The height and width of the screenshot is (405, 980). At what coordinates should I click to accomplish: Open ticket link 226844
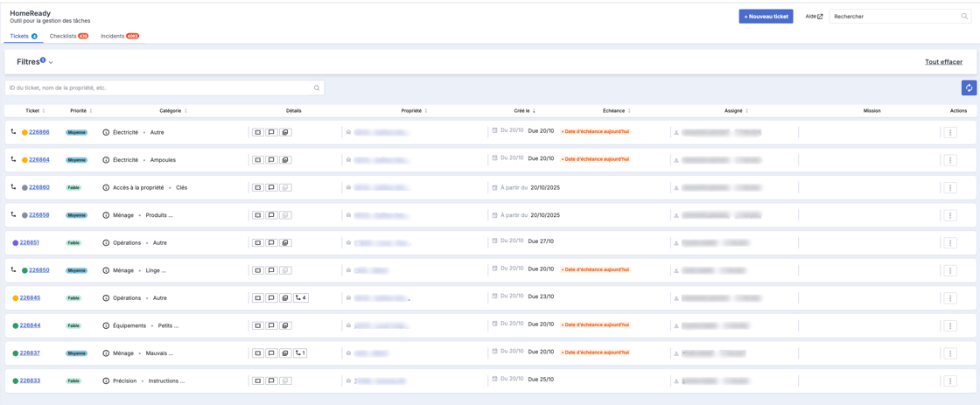click(30, 325)
